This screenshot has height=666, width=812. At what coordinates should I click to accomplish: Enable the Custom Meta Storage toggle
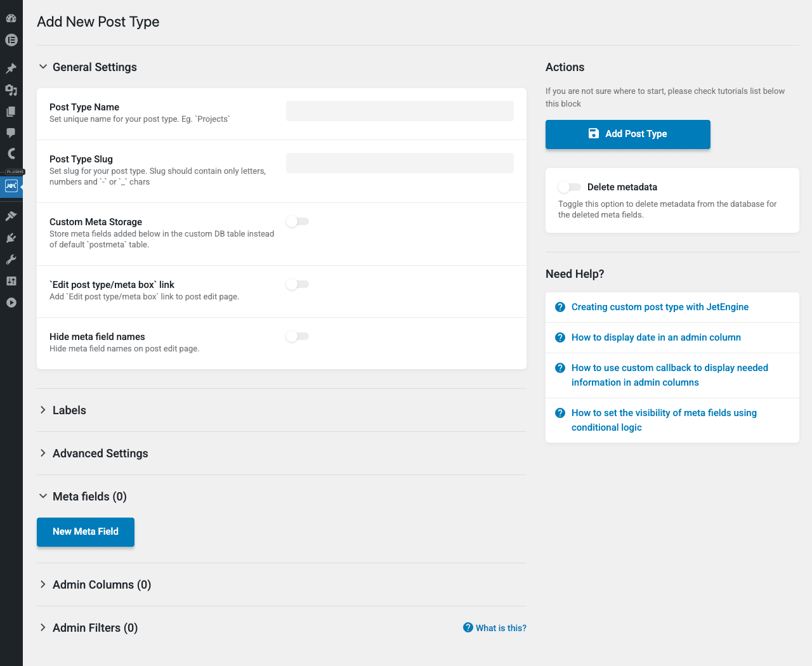[x=298, y=221]
